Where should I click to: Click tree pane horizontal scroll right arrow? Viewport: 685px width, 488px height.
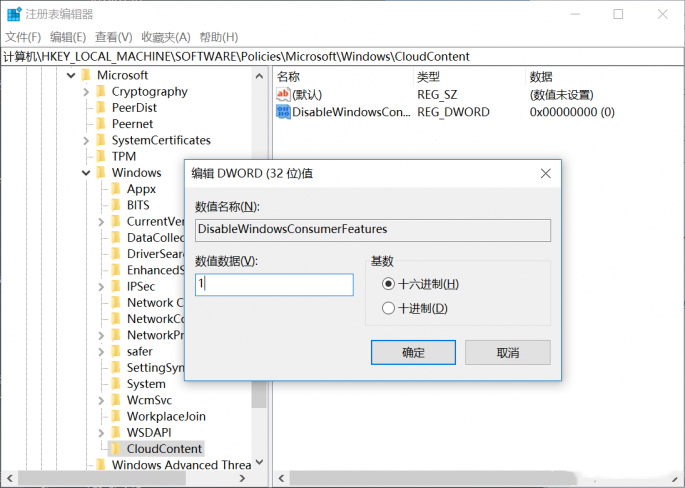[242, 479]
